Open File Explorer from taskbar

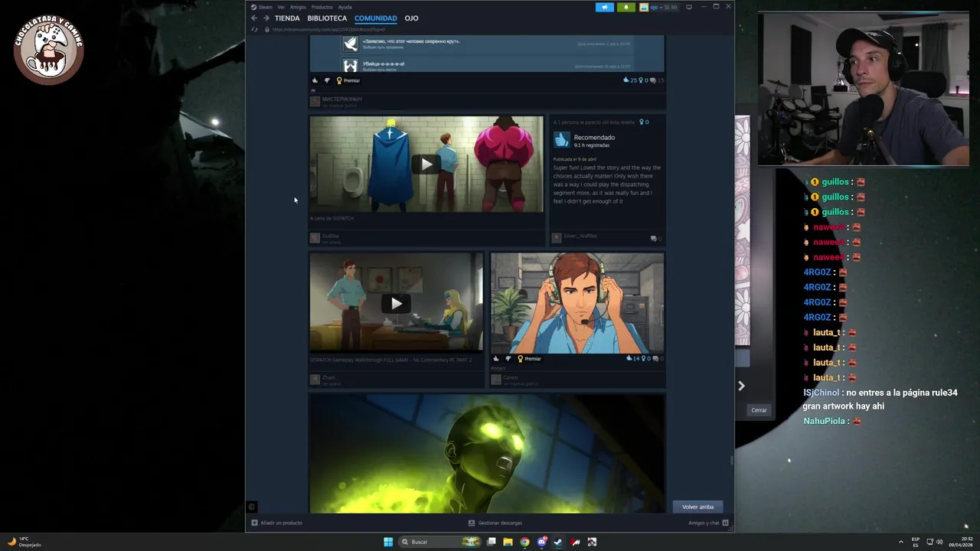508,542
